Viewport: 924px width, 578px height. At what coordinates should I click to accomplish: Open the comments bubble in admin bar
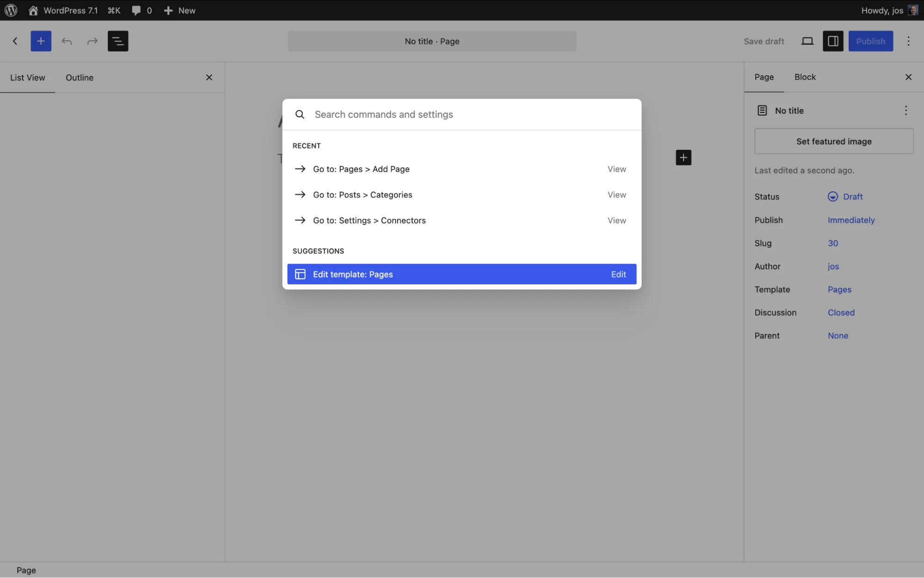(141, 10)
